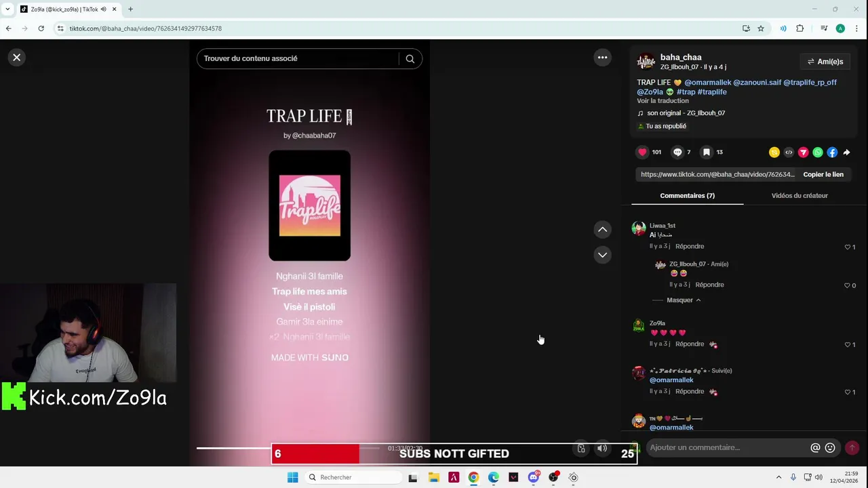
Task: Go to the next video with down arrow
Action: [x=602, y=255]
